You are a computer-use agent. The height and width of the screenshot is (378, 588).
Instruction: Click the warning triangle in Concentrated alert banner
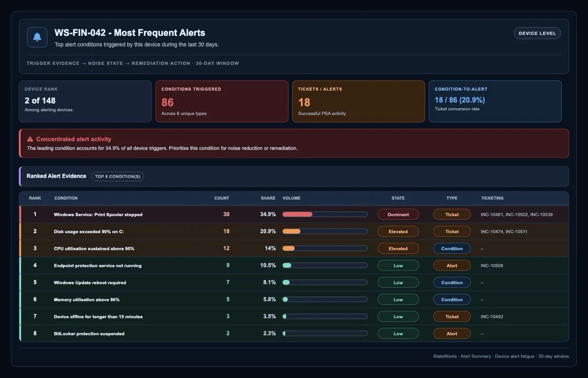pyautogui.click(x=30, y=139)
